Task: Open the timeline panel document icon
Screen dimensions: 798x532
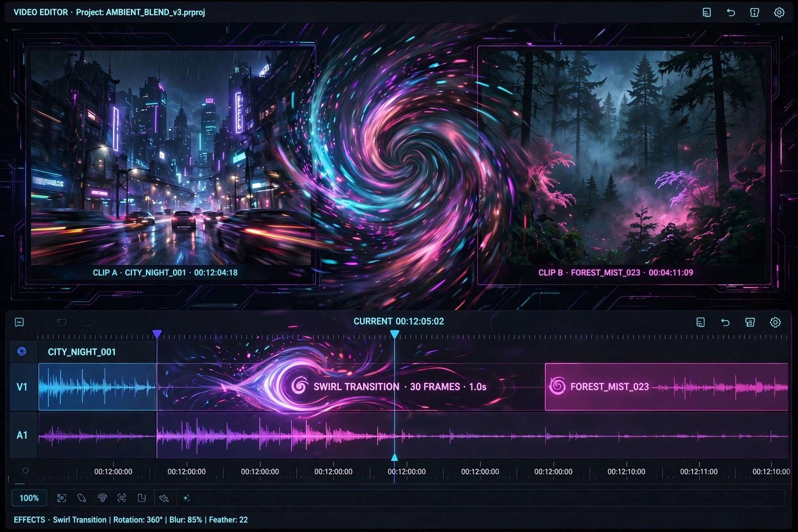Action: click(x=700, y=322)
